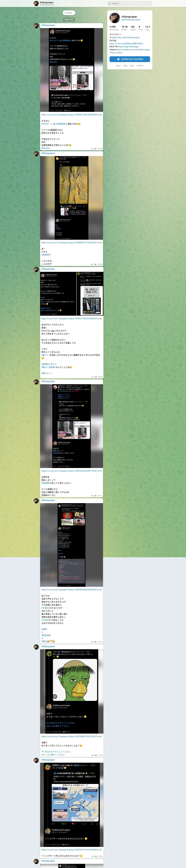186x868 pixels.
Task: Open the profile photo in the sidebar info card
Action: [115, 18]
